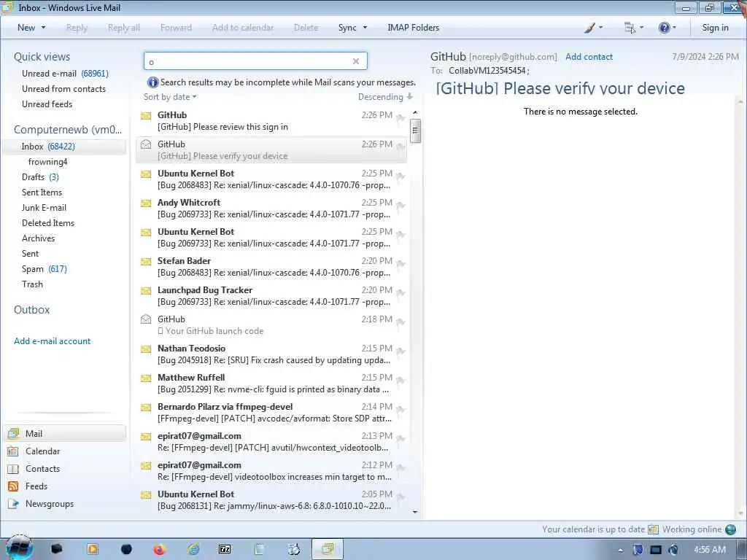Flag the Bernardo Pilarz message
The width and height of the screenshot is (747, 560).
pos(400,410)
